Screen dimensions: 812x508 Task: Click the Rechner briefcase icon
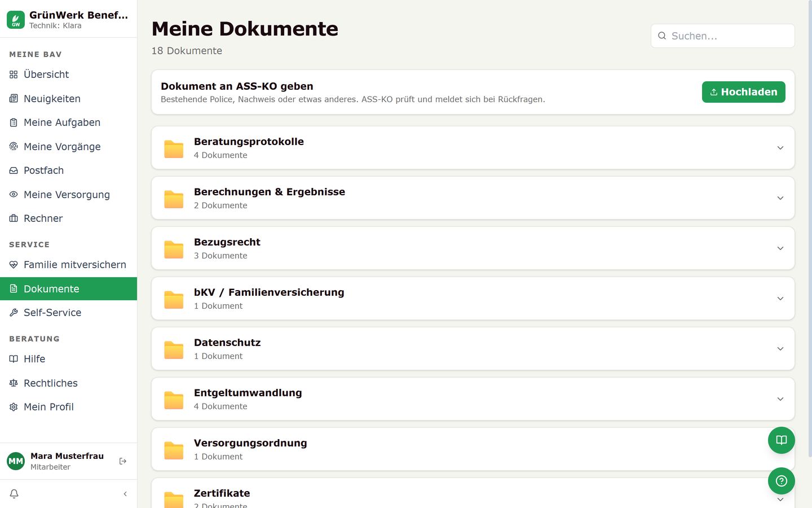click(x=14, y=218)
